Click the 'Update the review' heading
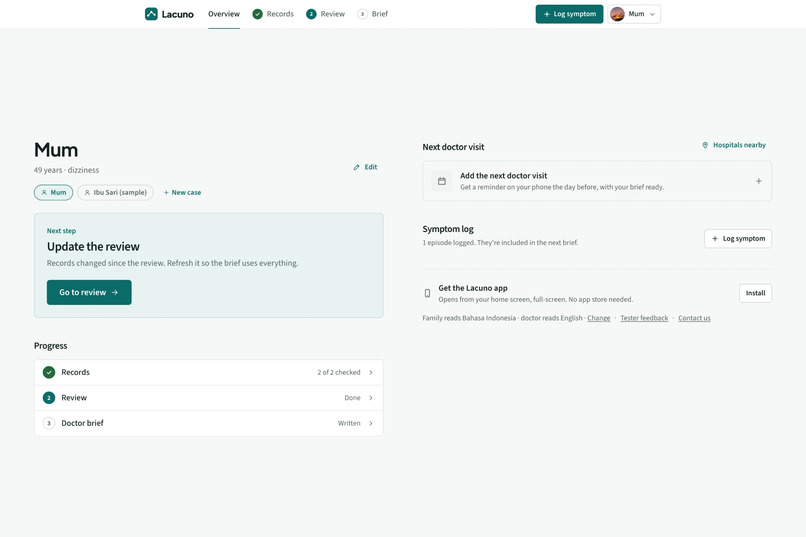The image size is (806, 537). pyautogui.click(x=93, y=247)
